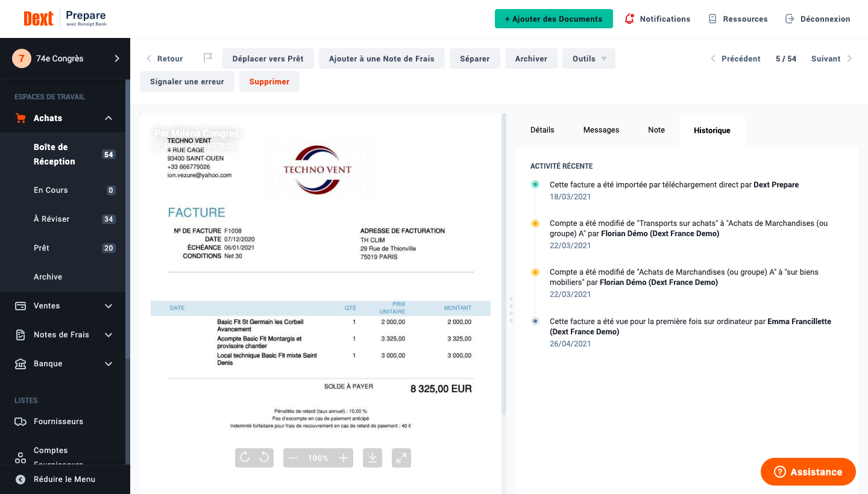Click the flag icon next to Retour

pyautogui.click(x=208, y=58)
